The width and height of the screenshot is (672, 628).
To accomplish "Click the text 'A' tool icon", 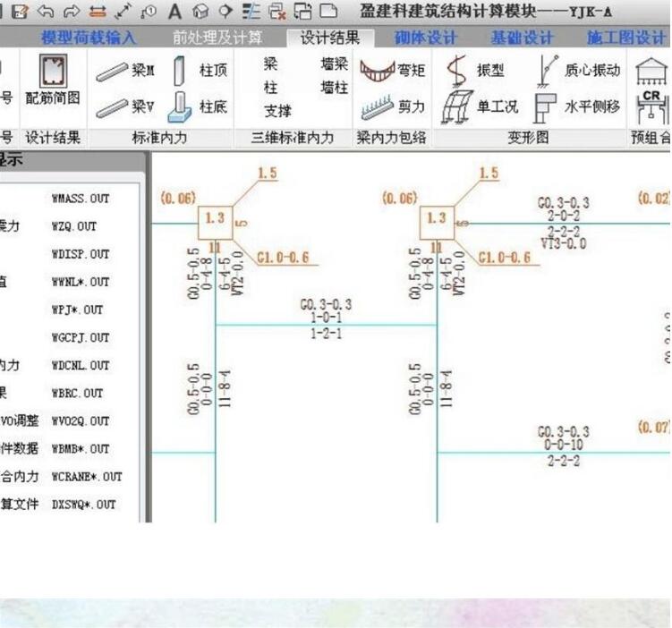I will tap(175, 11).
